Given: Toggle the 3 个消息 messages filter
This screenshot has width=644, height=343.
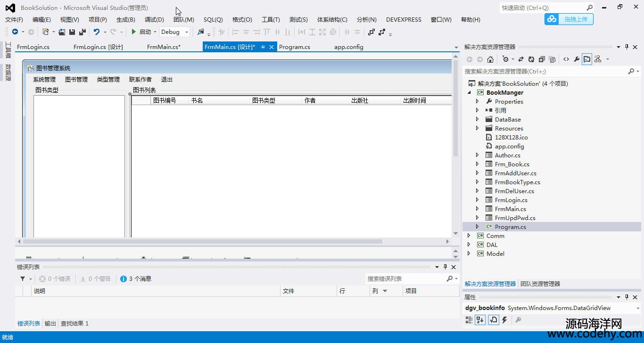Looking at the screenshot, I should pos(136,279).
